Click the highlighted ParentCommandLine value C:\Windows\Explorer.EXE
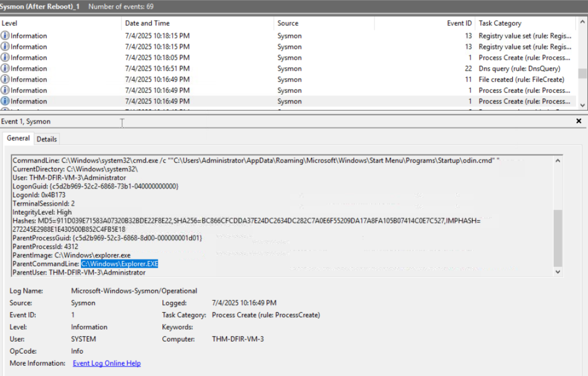588x376 pixels. [119, 263]
